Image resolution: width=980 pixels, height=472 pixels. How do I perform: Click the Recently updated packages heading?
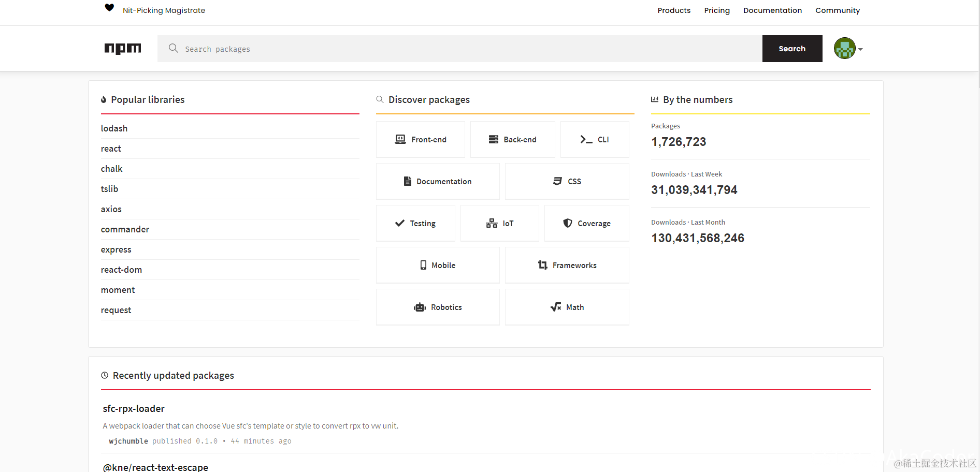pos(174,375)
